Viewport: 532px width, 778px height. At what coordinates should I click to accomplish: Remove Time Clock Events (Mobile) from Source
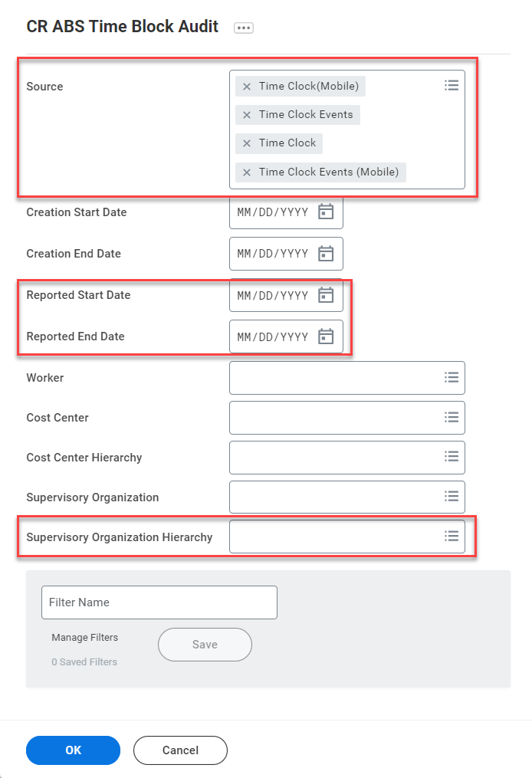(246, 172)
